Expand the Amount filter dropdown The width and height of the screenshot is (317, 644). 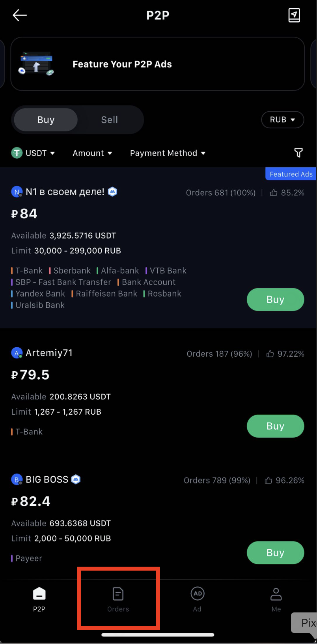[92, 153]
